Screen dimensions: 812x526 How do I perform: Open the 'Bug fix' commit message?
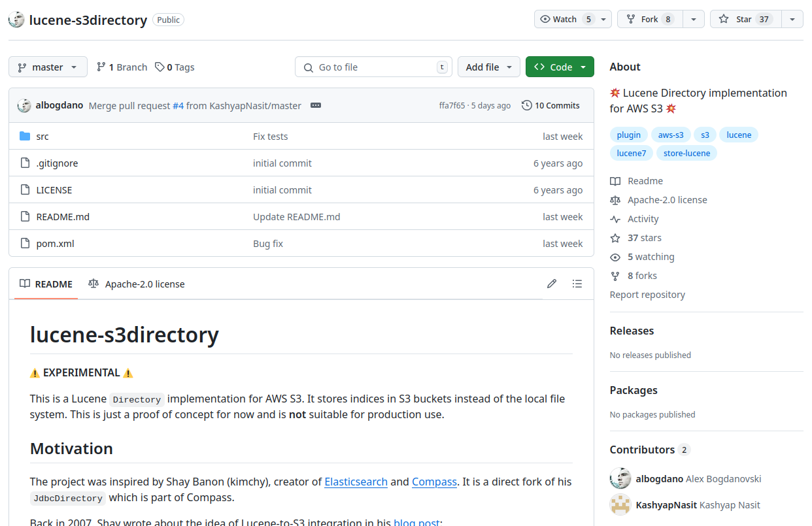(x=268, y=243)
